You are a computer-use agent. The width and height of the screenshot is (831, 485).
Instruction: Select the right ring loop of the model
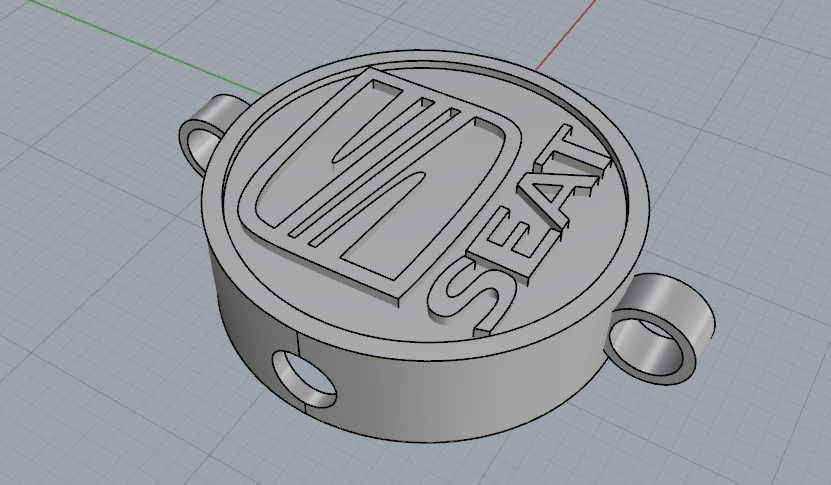[x=659, y=329]
